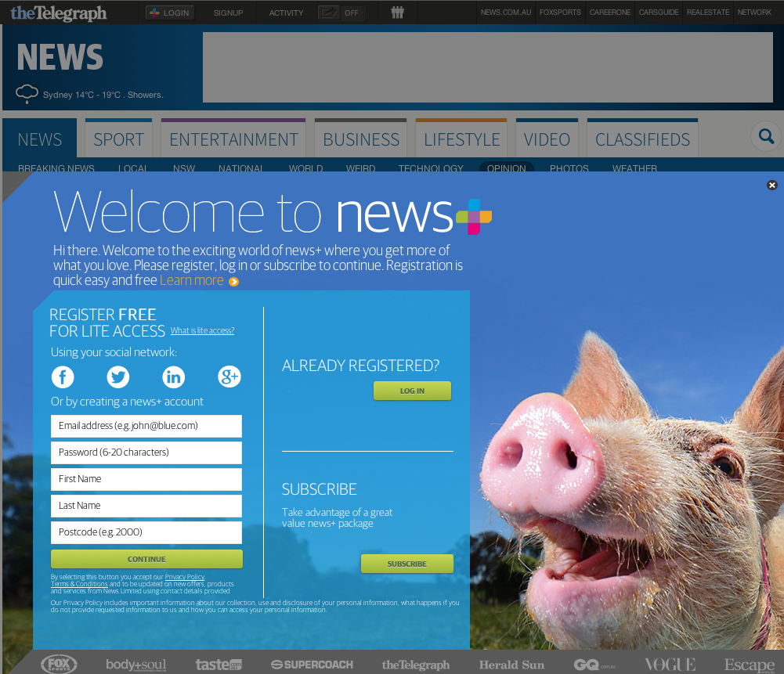
Task: Click SIGNUP in the top bar
Action: point(228,13)
